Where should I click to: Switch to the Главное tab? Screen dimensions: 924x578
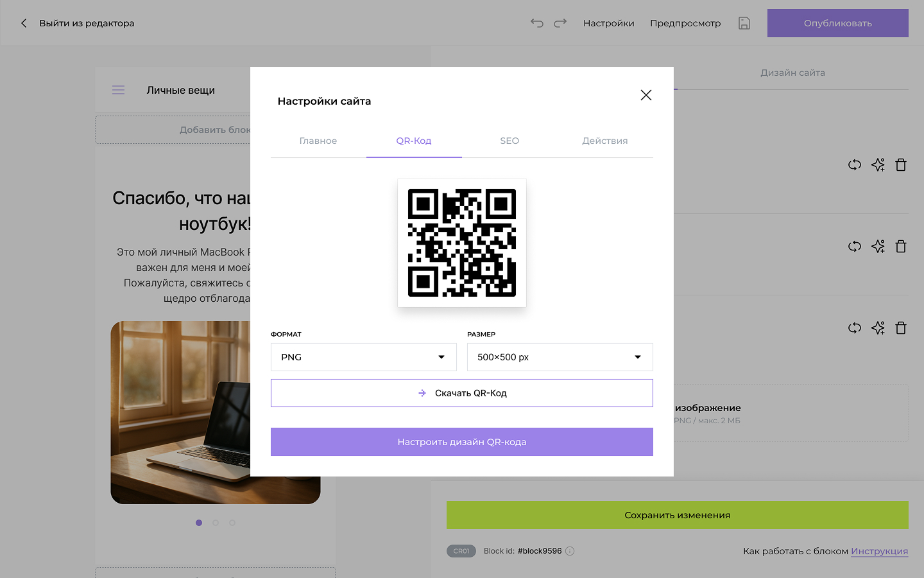click(318, 141)
